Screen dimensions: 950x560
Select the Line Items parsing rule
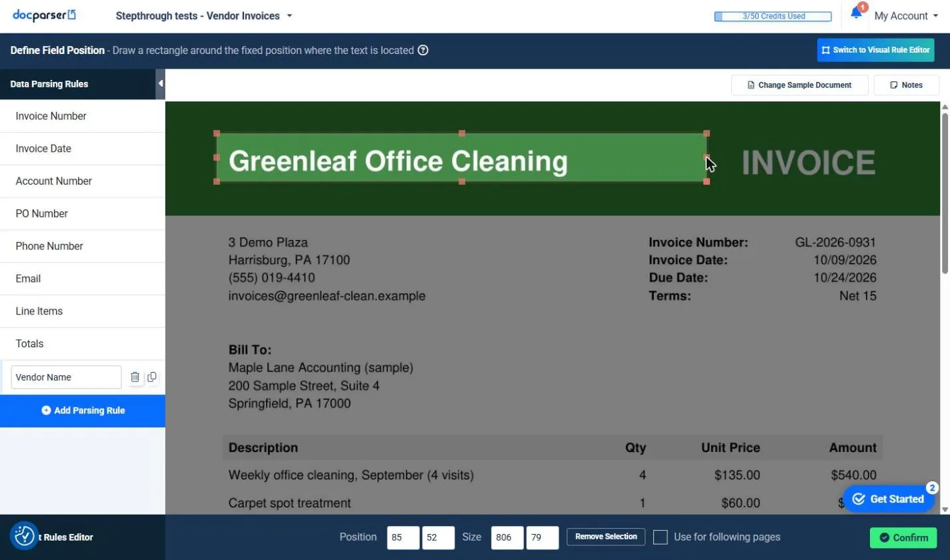[x=83, y=311]
